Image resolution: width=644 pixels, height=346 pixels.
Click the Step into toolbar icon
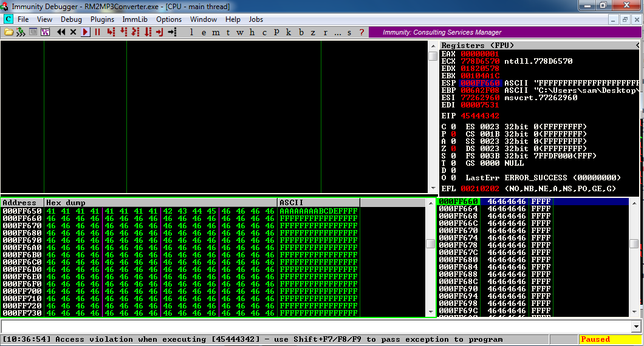tap(111, 32)
